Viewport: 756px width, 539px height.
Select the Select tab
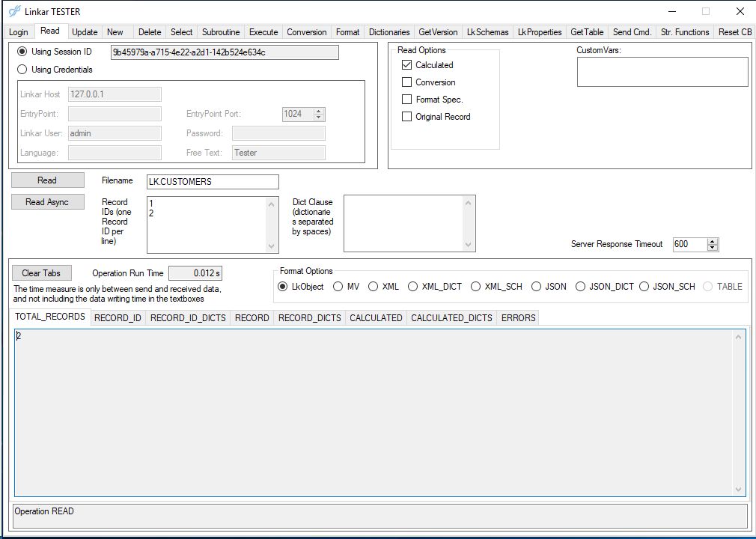click(181, 32)
